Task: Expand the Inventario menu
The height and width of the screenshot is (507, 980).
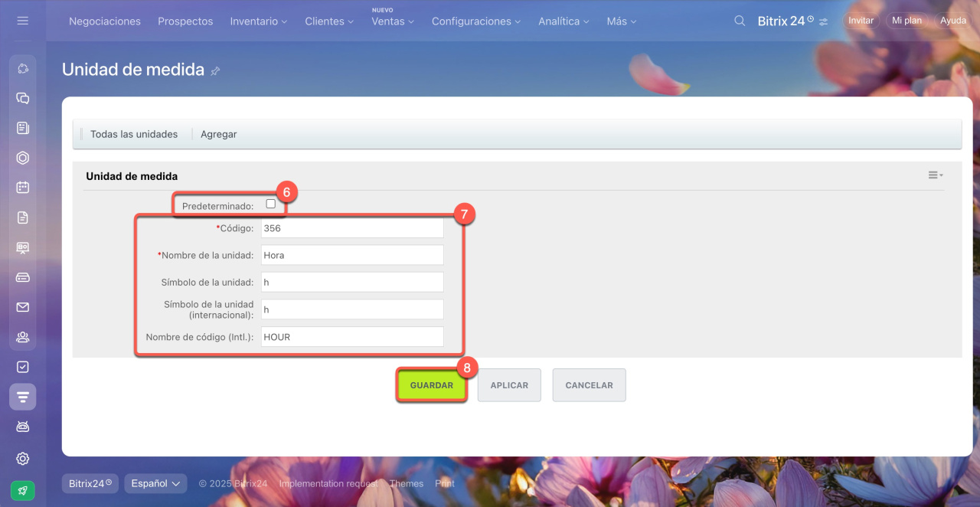Action: point(259,21)
